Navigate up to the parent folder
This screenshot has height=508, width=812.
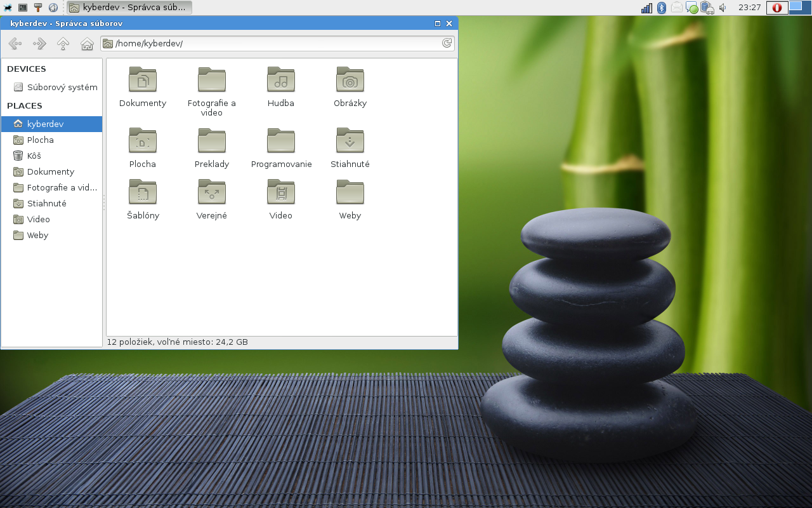click(63, 44)
